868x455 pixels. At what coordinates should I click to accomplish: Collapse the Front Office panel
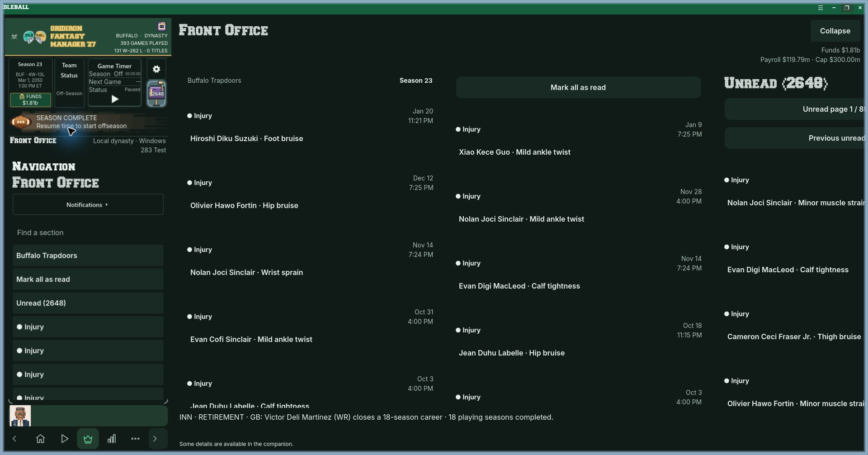[x=835, y=31]
